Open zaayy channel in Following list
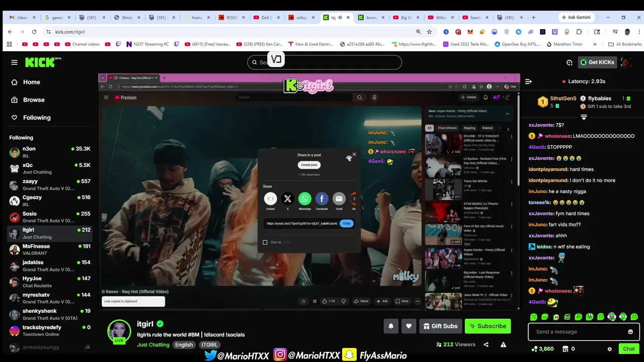 click(x=50, y=185)
